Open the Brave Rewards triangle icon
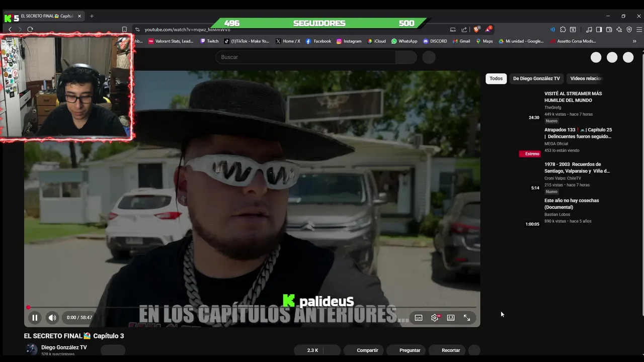This screenshot has height=362, width=644. pyautogui.click(x=489, y=29)
